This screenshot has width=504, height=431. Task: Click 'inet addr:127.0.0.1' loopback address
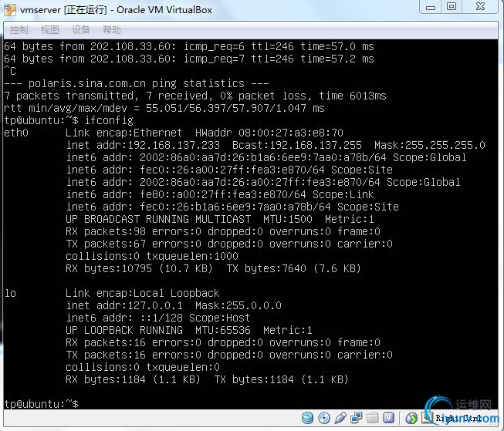click(x=124, y=305)
